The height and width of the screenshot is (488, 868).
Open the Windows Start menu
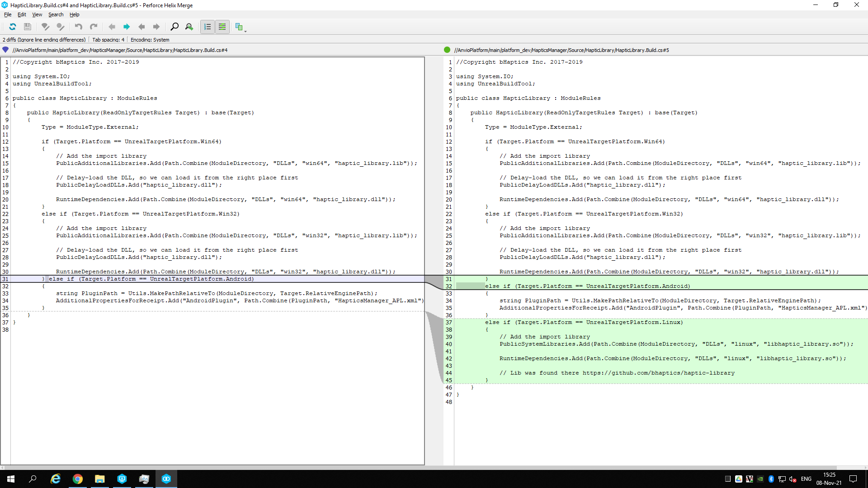[x=11, y=479]
